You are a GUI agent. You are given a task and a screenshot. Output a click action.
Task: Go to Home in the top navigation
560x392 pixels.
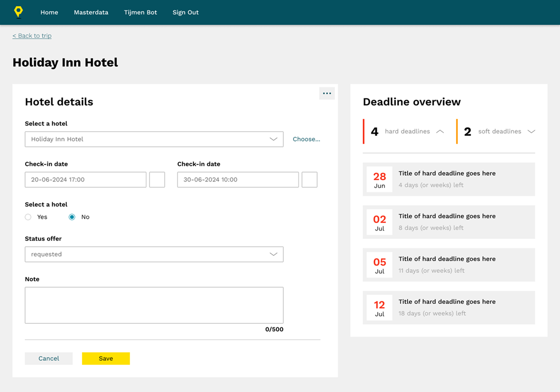(49, 12)
